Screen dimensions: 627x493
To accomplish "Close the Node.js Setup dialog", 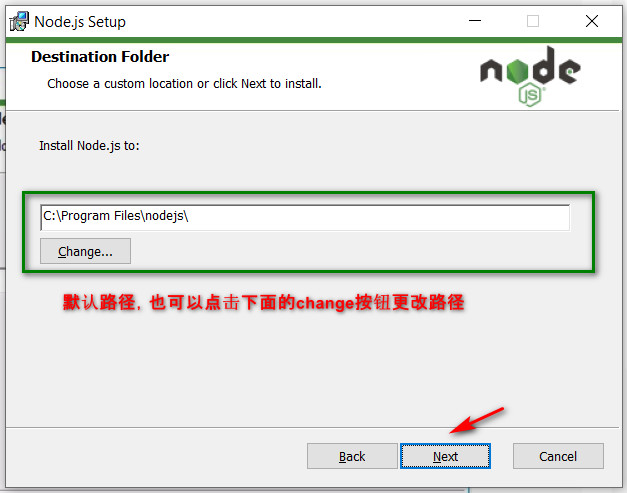I will (592, 21).
